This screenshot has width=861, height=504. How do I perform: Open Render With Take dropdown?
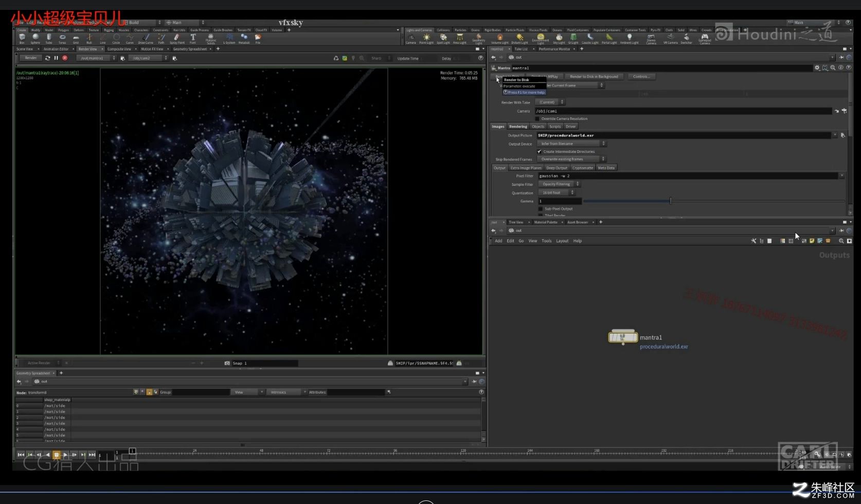tap(550, 102)
